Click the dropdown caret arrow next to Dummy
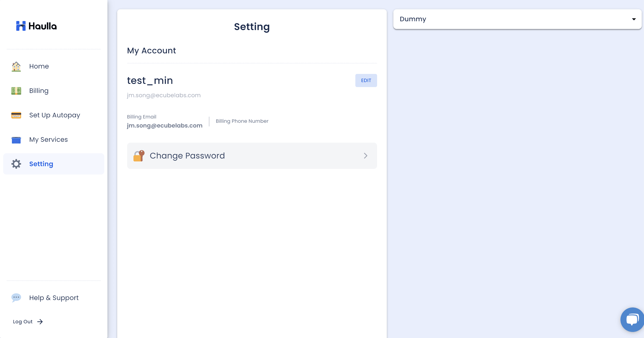This screenshot has width=644, height=338. click(634, 19)
